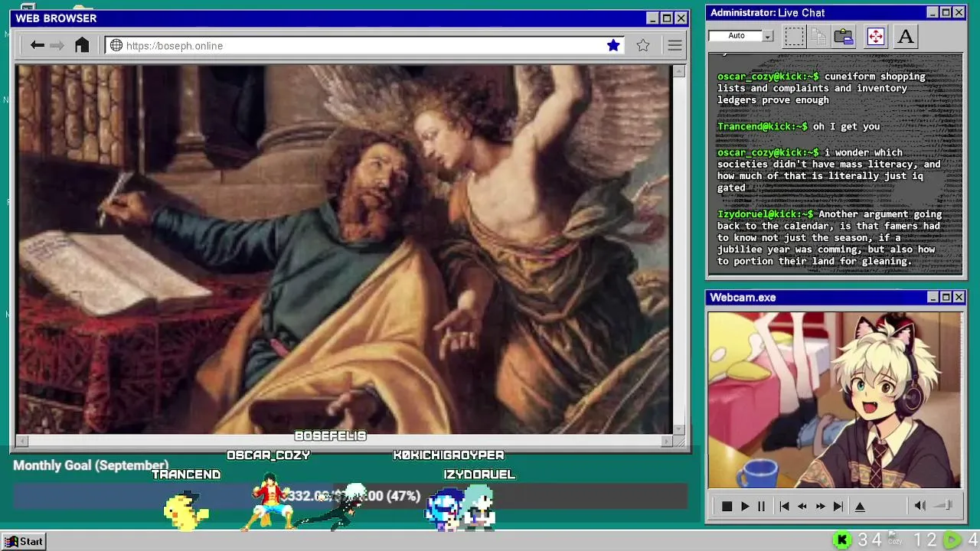Click the Monthly Goal (September) label
Viewport: 980px width, 551px height.
click(x=90, y=465)
